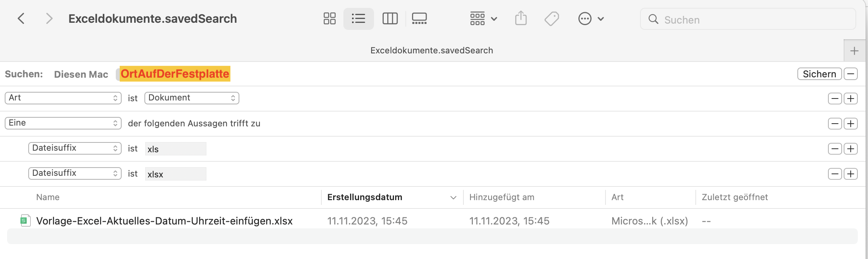Switch to list view
Screen dimensions: 868x259
click(358, 18)
